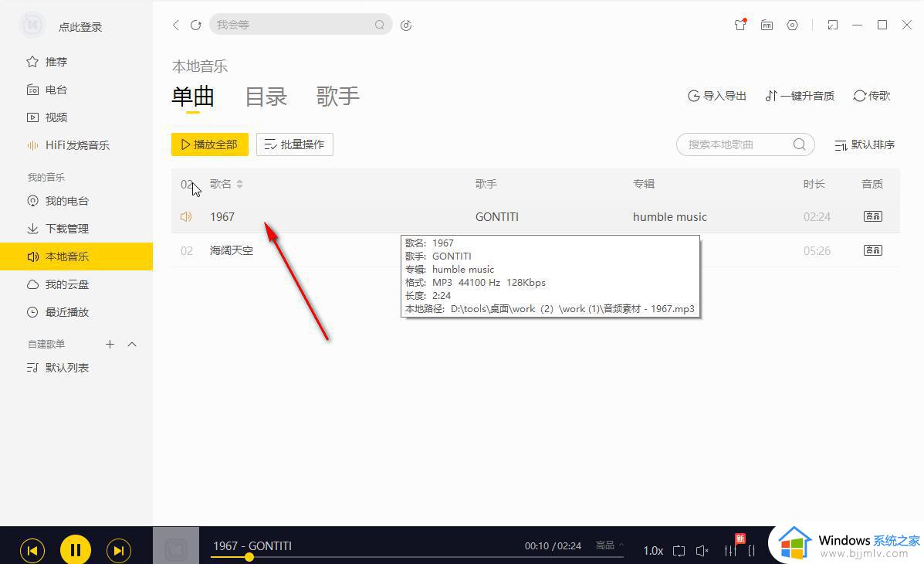The height and width of the screenshot is (564, 924).
Task: Show desktop lyrics with bracket icon
Action: click(x=752, y=551)
